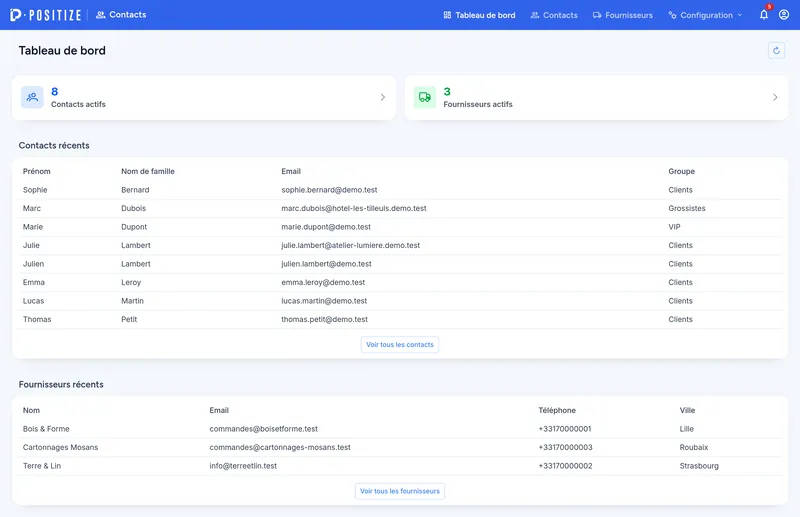
Task: Click the Prénom column header
Action: click(36, 171)
